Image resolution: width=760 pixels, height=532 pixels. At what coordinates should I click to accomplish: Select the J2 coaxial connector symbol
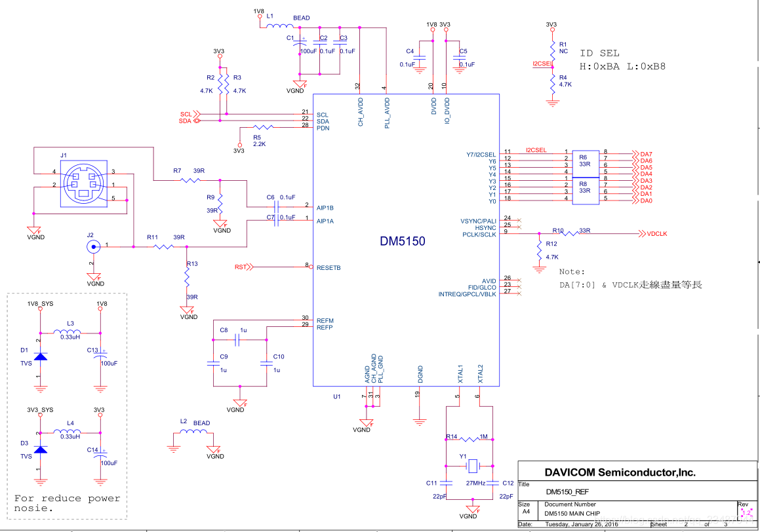point(93,247)
